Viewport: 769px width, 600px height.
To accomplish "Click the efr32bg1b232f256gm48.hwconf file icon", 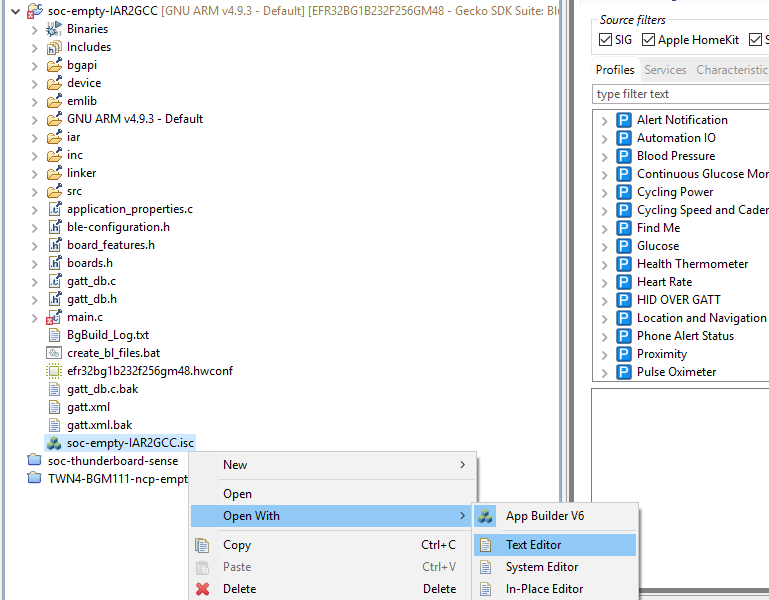I will pos(54,371).
